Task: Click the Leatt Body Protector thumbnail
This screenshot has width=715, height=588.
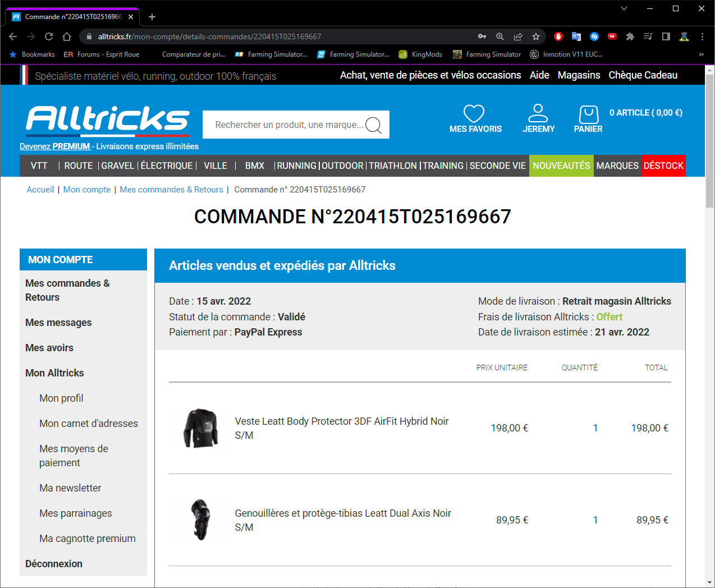Action: pos(200,428)
